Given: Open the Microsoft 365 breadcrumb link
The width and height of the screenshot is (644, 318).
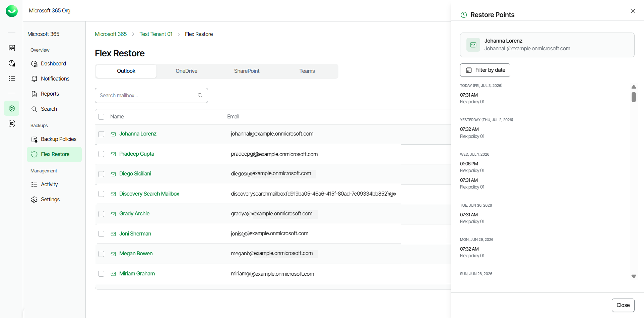Looking at the screenshot, I should click(111, 34).
